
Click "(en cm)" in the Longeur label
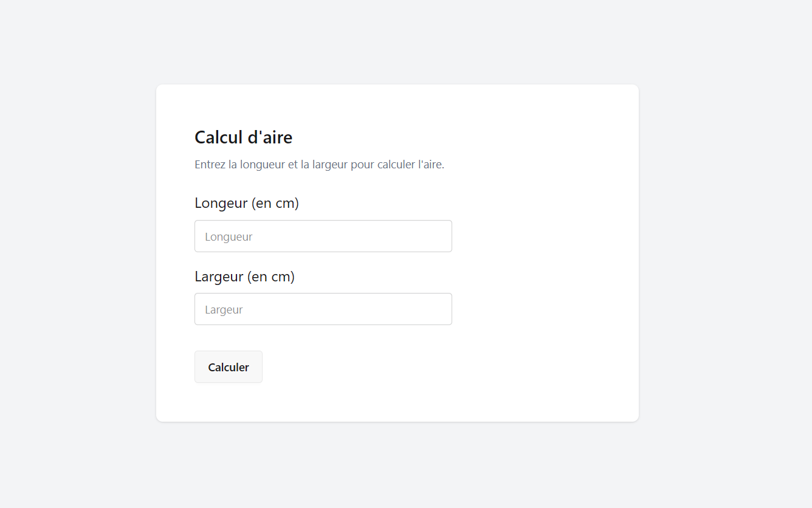coord(275,203)
